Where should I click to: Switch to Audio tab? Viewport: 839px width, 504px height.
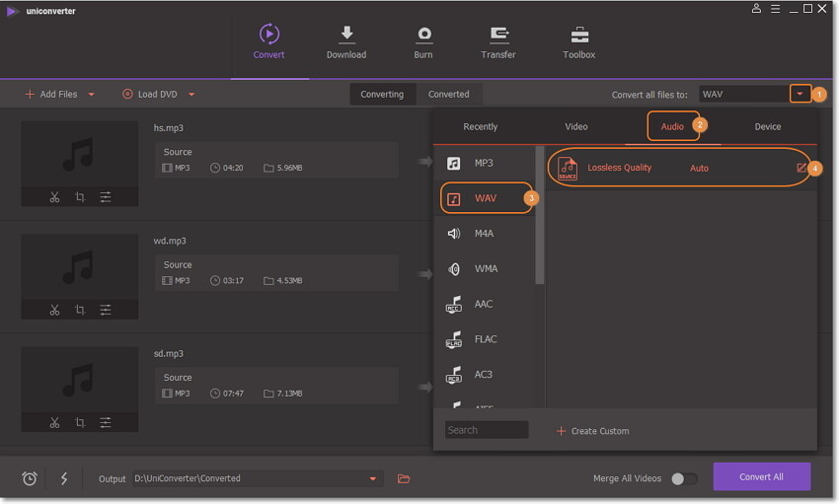point(672,126)
